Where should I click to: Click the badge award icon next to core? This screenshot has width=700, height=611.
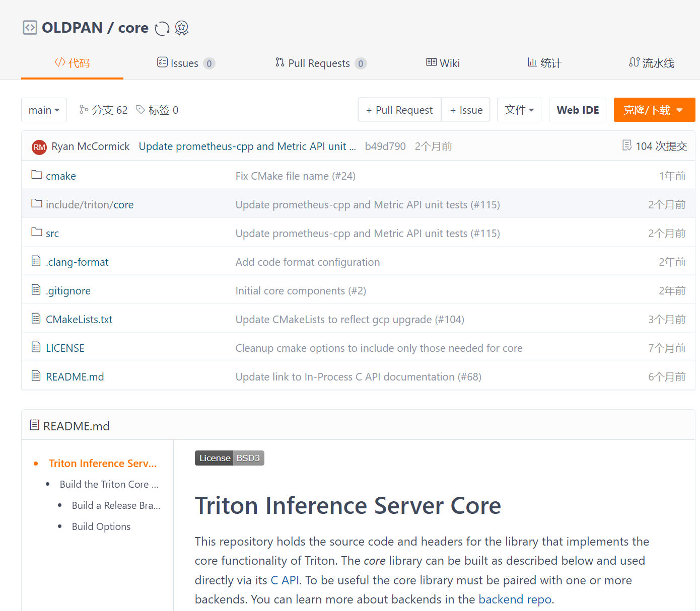[182, 28]
